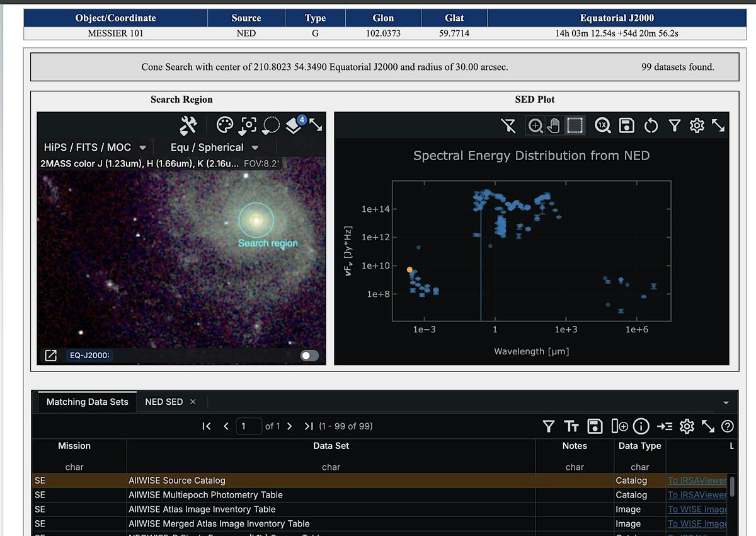Save the SED plot with disk icon
The width and height of the screenshot is (756, 536).
pyautogui.click(x=627, y=126)
